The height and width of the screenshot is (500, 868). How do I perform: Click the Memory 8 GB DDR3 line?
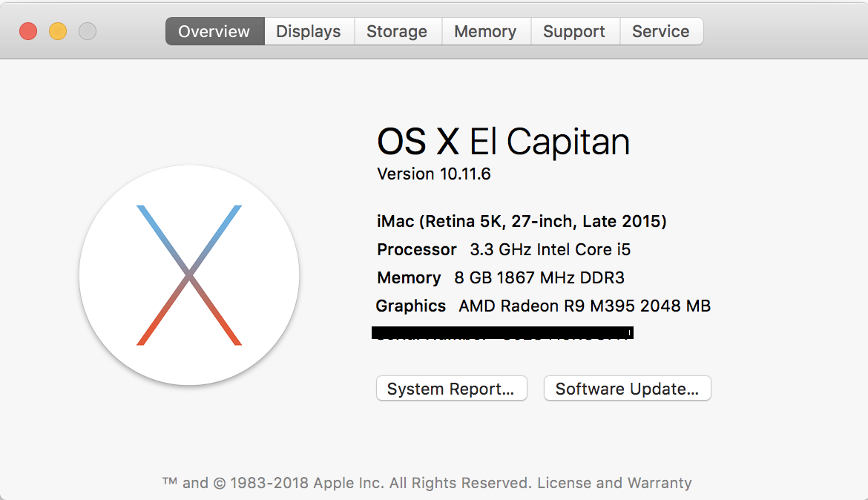[501, 277]
